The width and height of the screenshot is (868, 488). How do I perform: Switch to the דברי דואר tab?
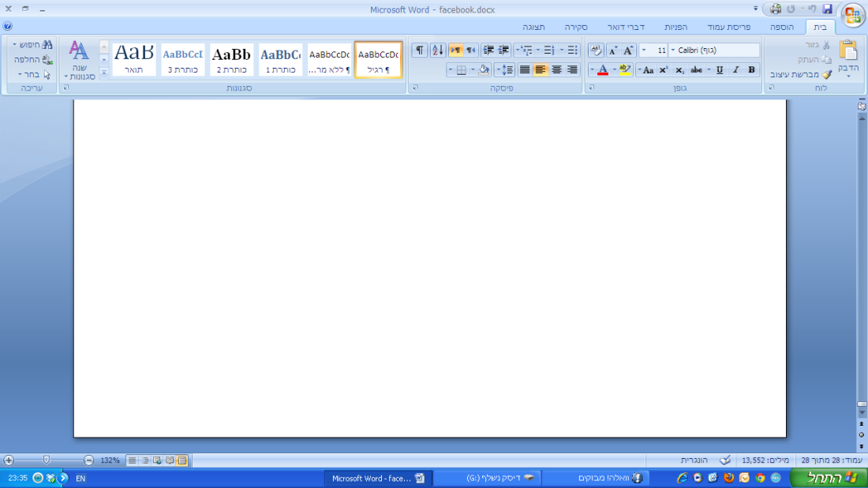tap(626, 27)
